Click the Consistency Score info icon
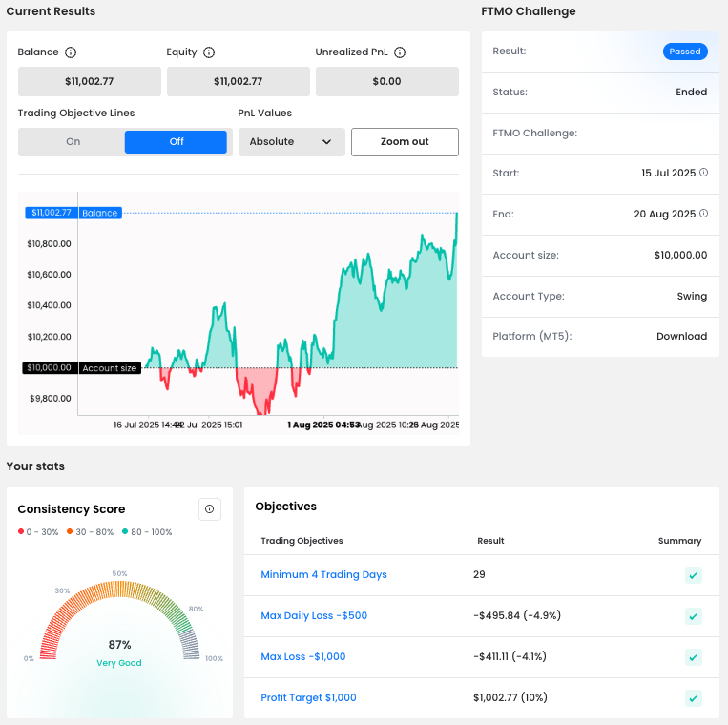The width and height of the screenshot is (728, 725). pyautogui.click(x=210, y=509)
